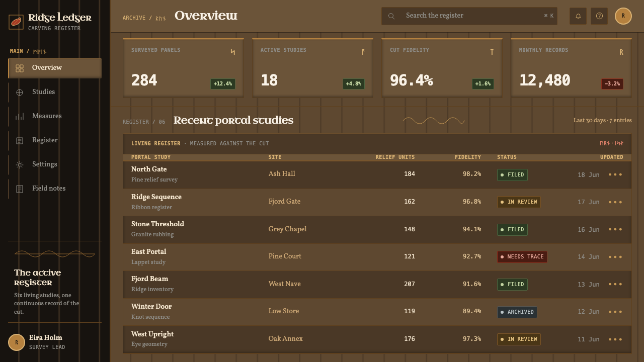Sort by the Relief Units column header
This screenshot has width=644, height=362.
[395, 157]
